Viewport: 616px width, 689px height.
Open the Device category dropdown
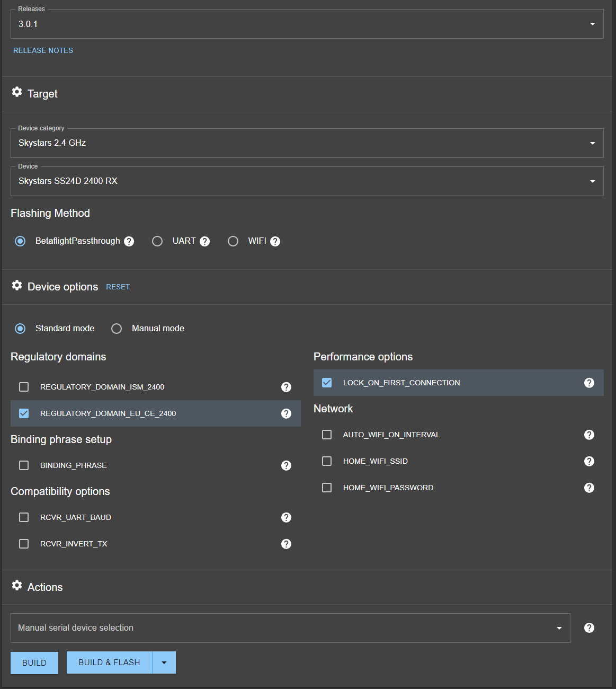pyautogui.click(x=592, y=143)
